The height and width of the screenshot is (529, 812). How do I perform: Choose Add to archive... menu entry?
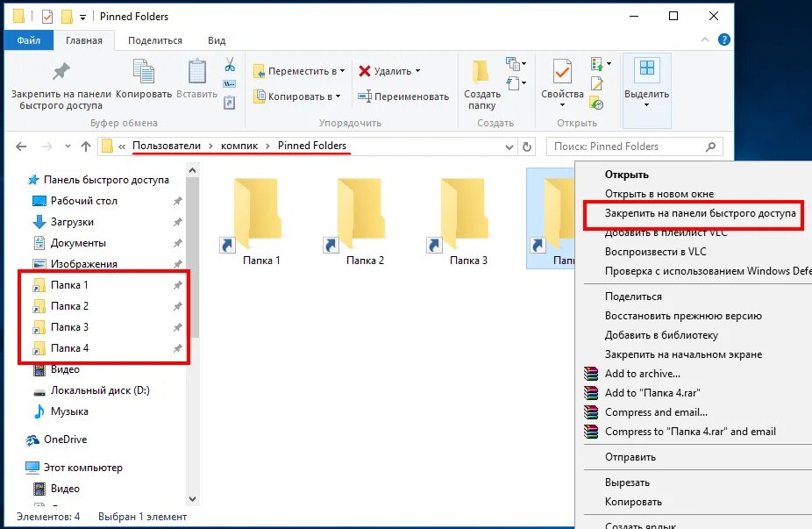[x=643, y=374]
